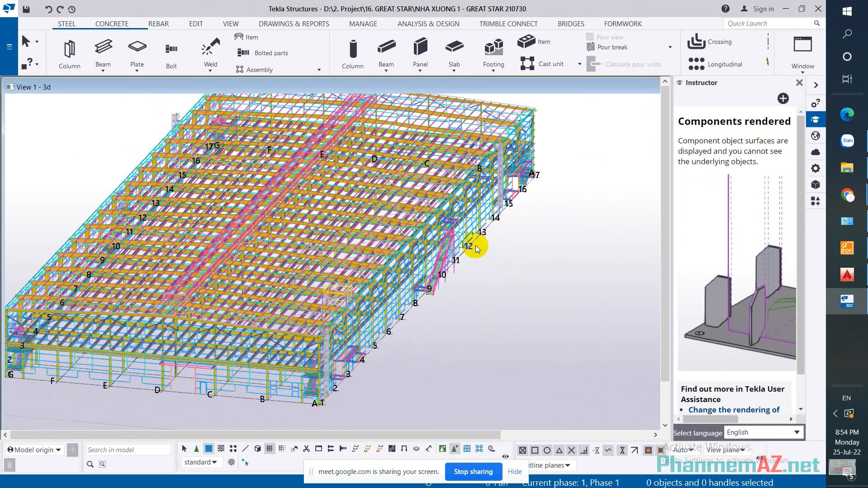This screenshot has width=868, height=488.
Task: Open the DRAWINGS & REPORTS menu
Action: [294, 24]
